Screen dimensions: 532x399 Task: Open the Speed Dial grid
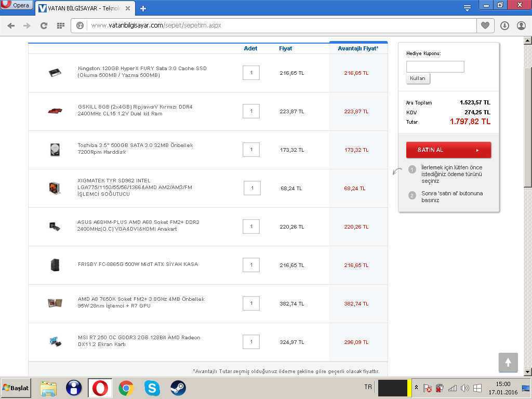coord(60,25)
